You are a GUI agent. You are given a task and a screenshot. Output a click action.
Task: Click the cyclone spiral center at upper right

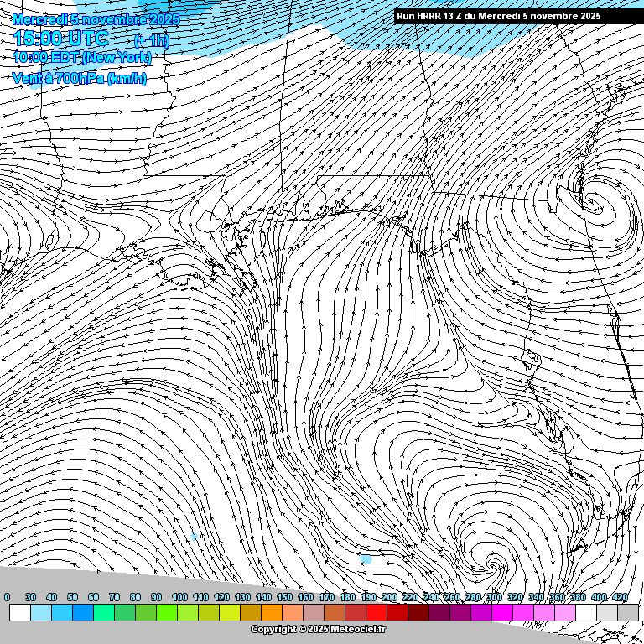point(593,202)
